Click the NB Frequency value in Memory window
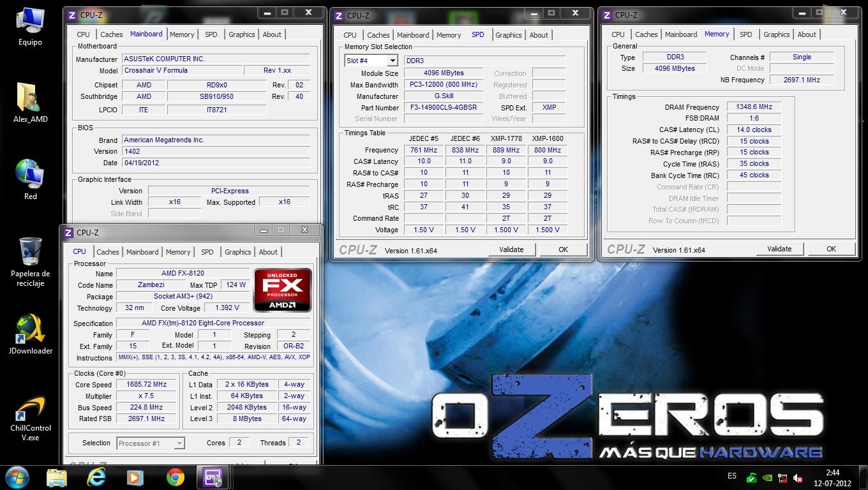Image resolution: width=868 pixels, height=490 pixels. coord(802,80)
